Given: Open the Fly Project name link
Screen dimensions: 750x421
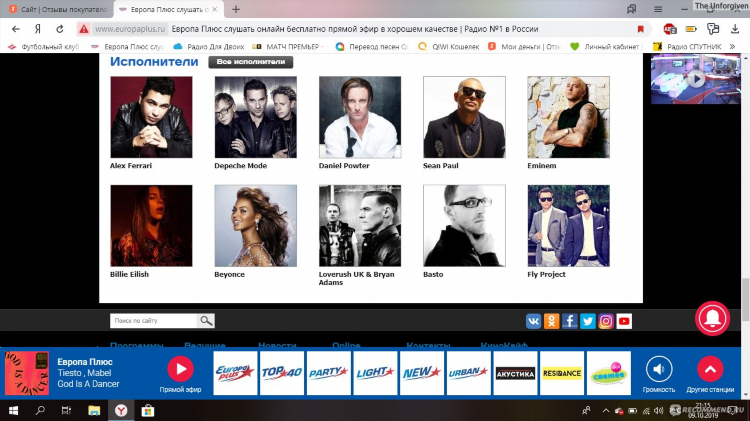Looking at the screenshot, I should (x=546, y=274).
